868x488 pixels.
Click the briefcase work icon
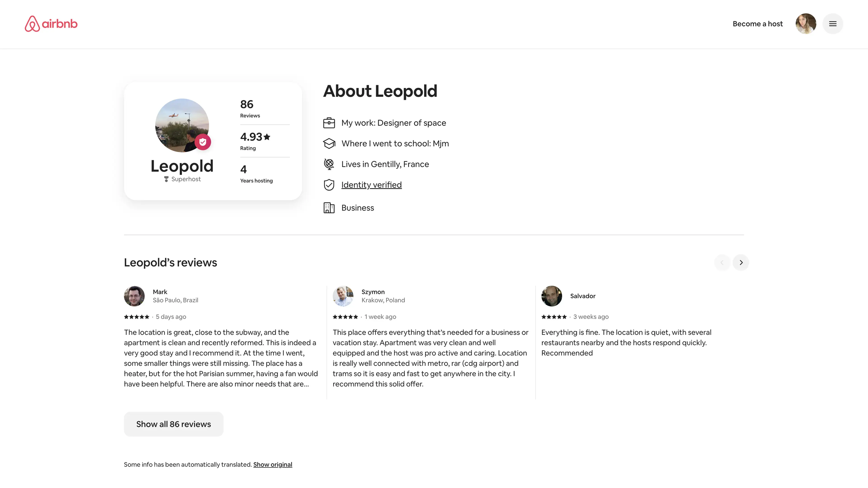(329, 123)
